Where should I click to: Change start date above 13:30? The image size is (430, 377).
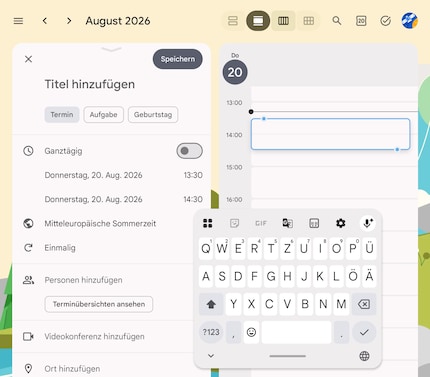93,175
